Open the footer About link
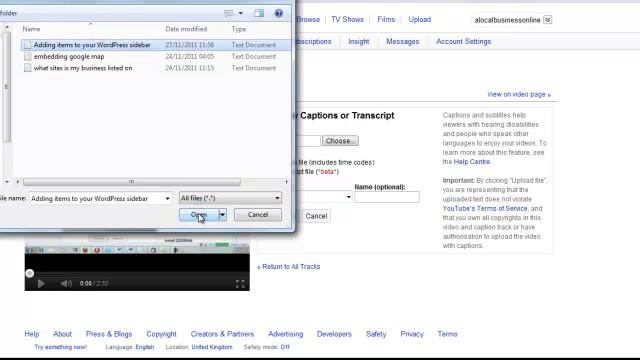 pos(62,334)
